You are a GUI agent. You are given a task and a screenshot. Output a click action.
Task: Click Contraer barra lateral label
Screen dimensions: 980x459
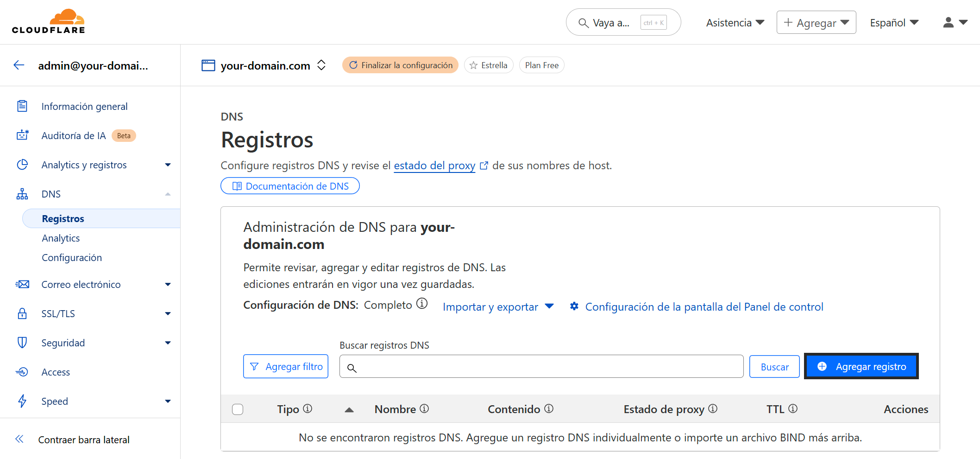(84, 440)
